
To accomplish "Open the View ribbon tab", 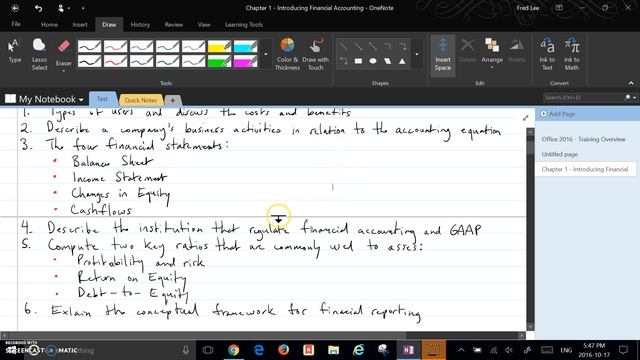I will 204,24.
